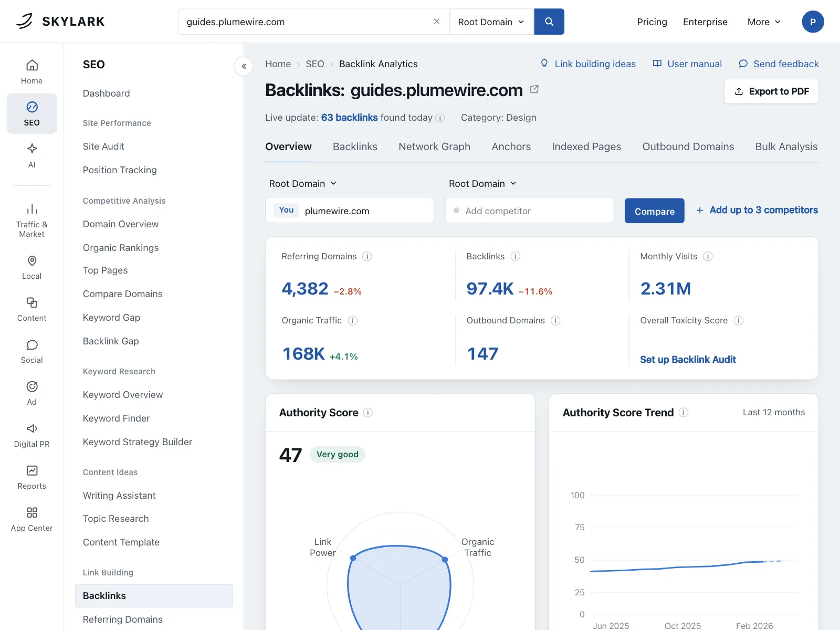This screenshot has height=630, width=840.
Task: Go to Pricing page
Action: point(652,22)
